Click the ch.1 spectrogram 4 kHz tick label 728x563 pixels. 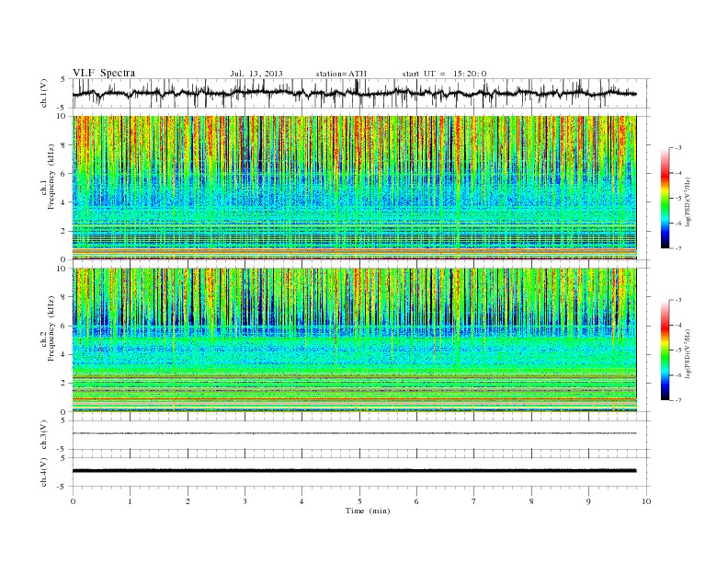point(64,202)
